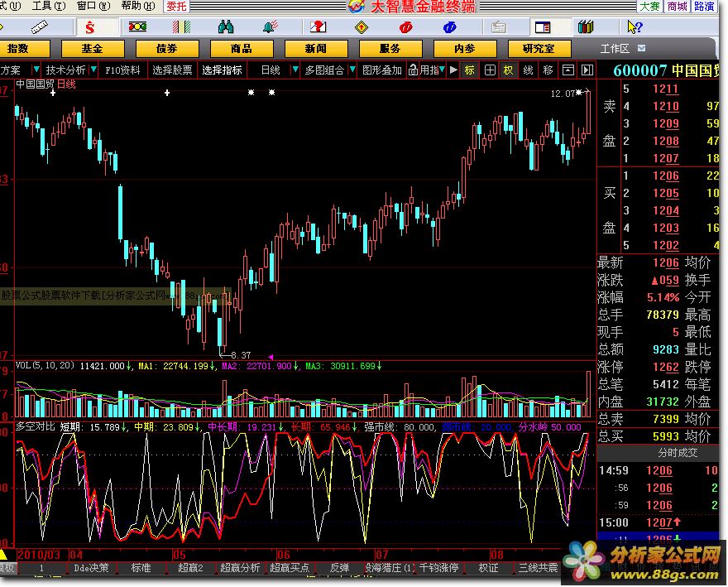
Task: Open the 帮助(H) menu
Action: click(138, 6)
